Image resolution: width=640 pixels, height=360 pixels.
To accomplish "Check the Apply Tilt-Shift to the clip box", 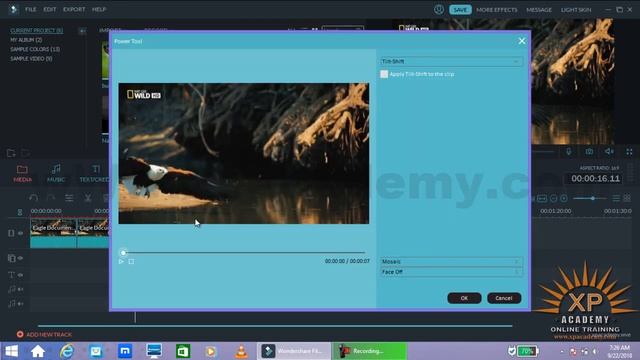I will coord(384,74).
